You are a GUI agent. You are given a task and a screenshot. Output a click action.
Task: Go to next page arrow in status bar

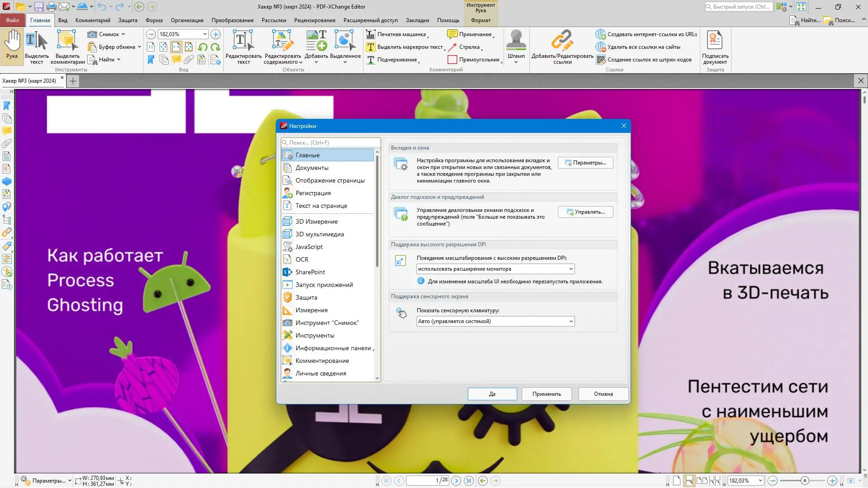click(x=456, y=481)
